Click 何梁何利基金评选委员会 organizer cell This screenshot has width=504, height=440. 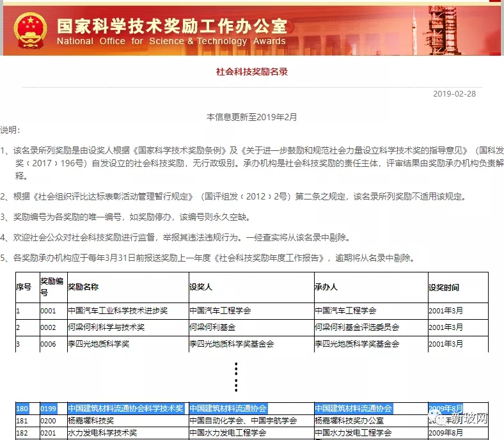point(357,327)
